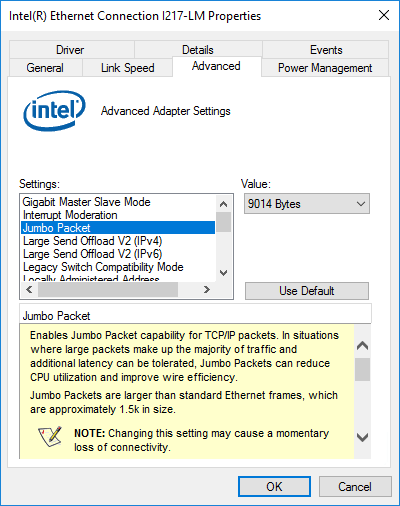400x506 pixels.
Task: Click the settings list scroll-down arrow
Action: coord(224,273)
